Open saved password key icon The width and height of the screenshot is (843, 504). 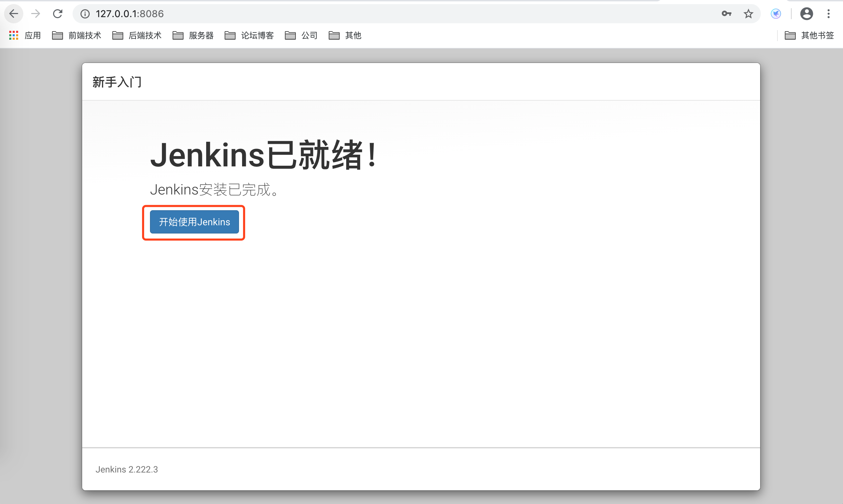click(727, 14)
